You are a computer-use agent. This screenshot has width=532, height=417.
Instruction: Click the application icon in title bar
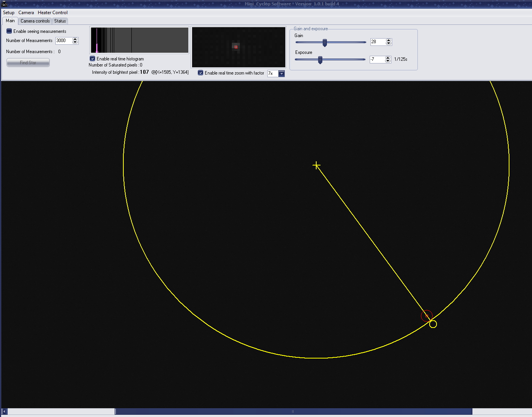4,4
